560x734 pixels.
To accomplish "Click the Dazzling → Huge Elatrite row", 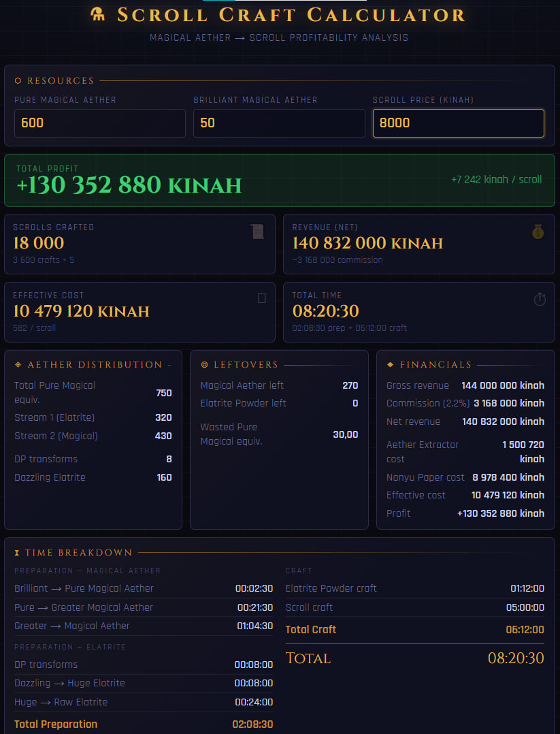I will pos(144,683).
